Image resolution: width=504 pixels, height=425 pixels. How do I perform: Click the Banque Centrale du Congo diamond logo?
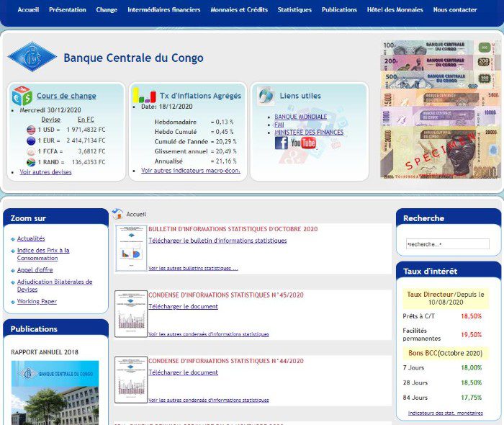pos(32,57)
